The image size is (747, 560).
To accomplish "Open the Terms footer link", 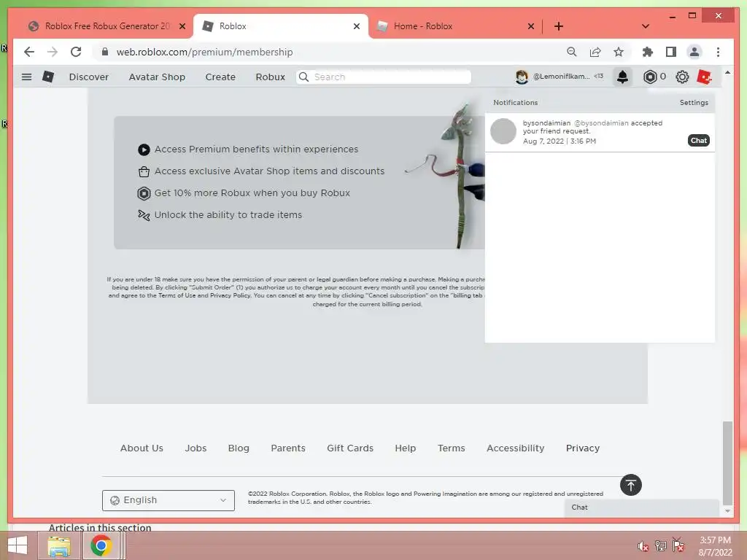I will tap(451, 448).
